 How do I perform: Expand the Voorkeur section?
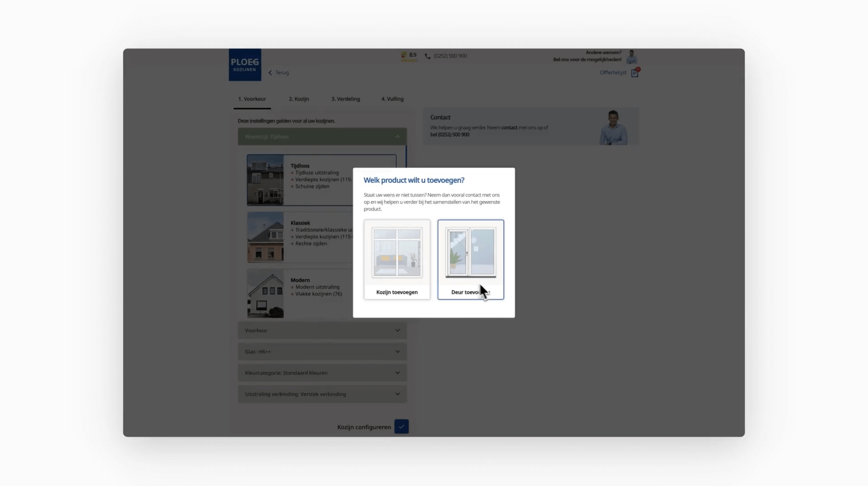pos(322,330)
